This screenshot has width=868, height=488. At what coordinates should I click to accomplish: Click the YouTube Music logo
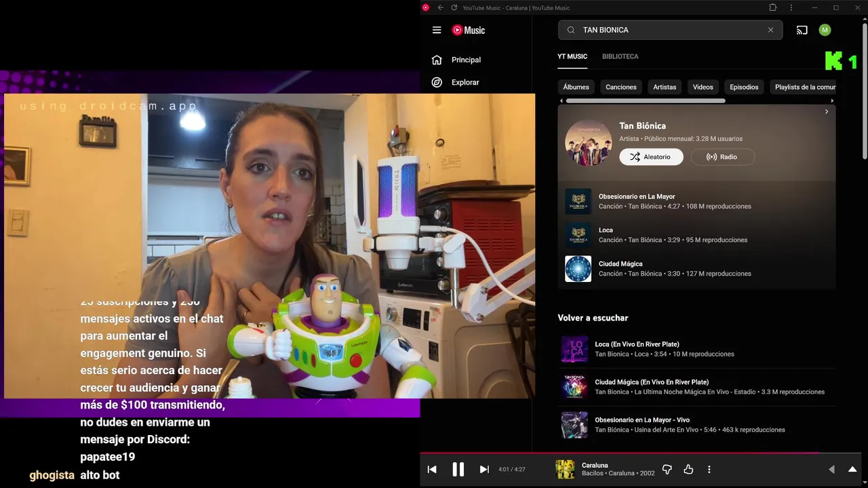coord(469,30)
